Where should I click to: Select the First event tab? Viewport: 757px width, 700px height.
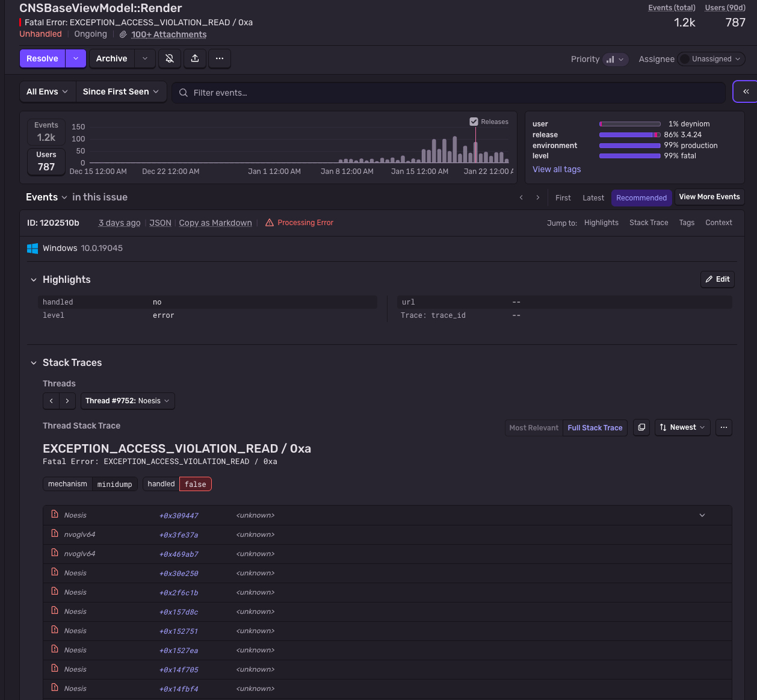(x=563, y=198)
